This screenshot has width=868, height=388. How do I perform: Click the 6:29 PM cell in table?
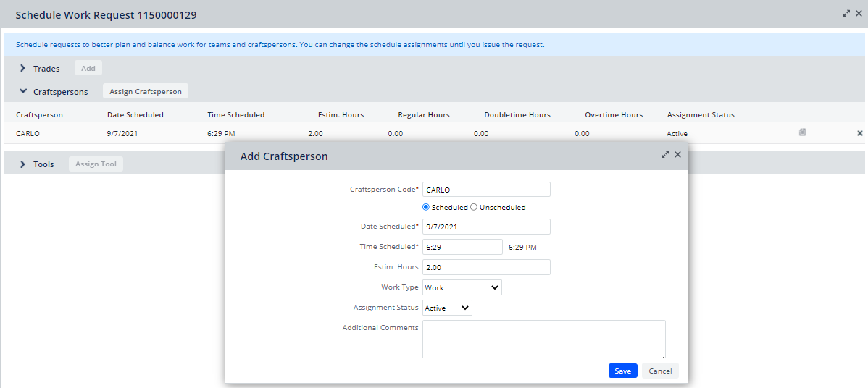221,134
